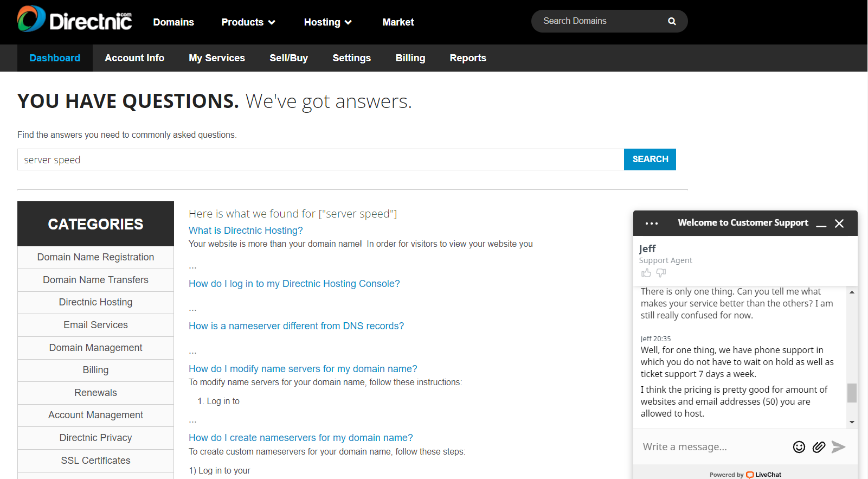868x479 pixels.
Task: Click the search magnifier icon in header
Action: [672, 21]
